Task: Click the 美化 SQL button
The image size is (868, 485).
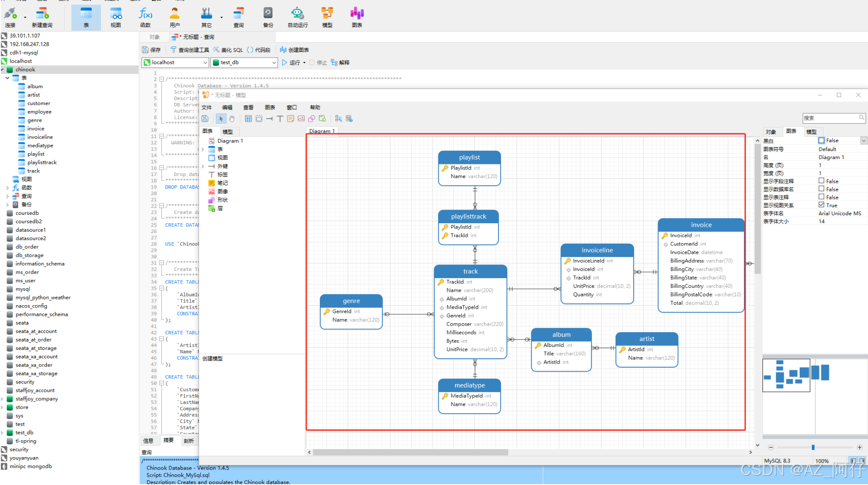Action: coord(228,50)
